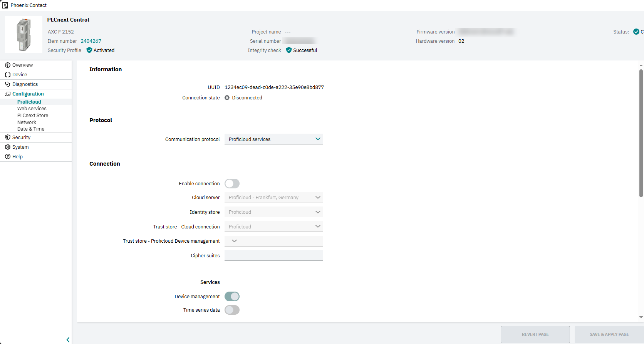Click the vertical scrollbar thumb
Screen dimensions: 644x344
tap(641, 133)
